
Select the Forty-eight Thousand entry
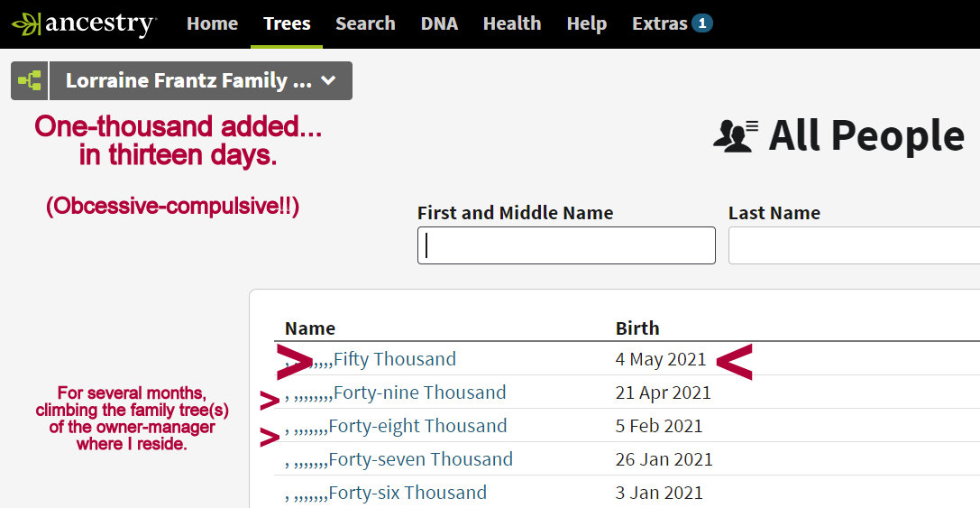tap(417, 426)
